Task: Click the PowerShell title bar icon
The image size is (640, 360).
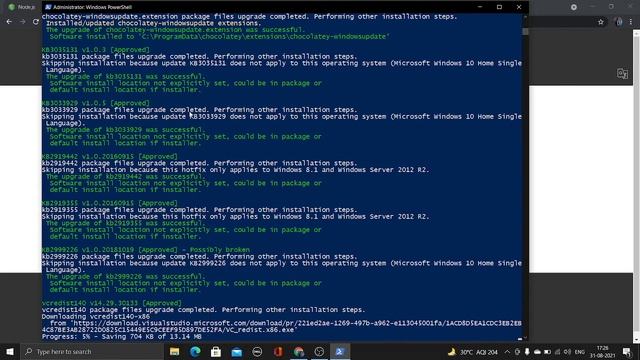Action: pyautogui.click(x=48, y=7)
